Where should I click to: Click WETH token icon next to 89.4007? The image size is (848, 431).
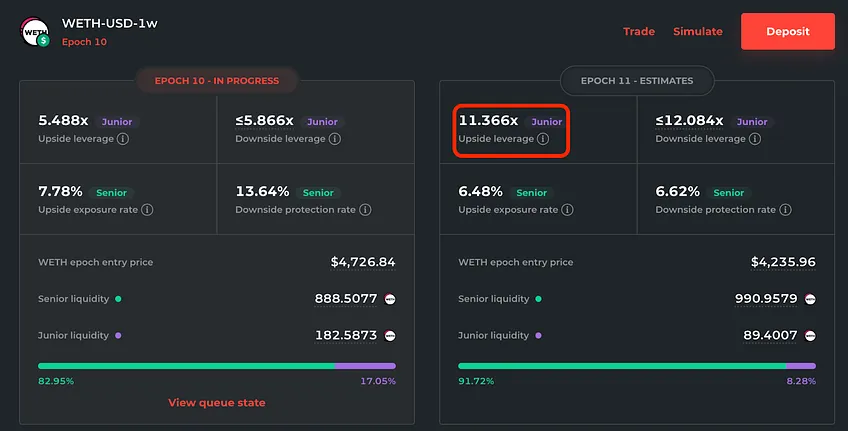point(810,336)
